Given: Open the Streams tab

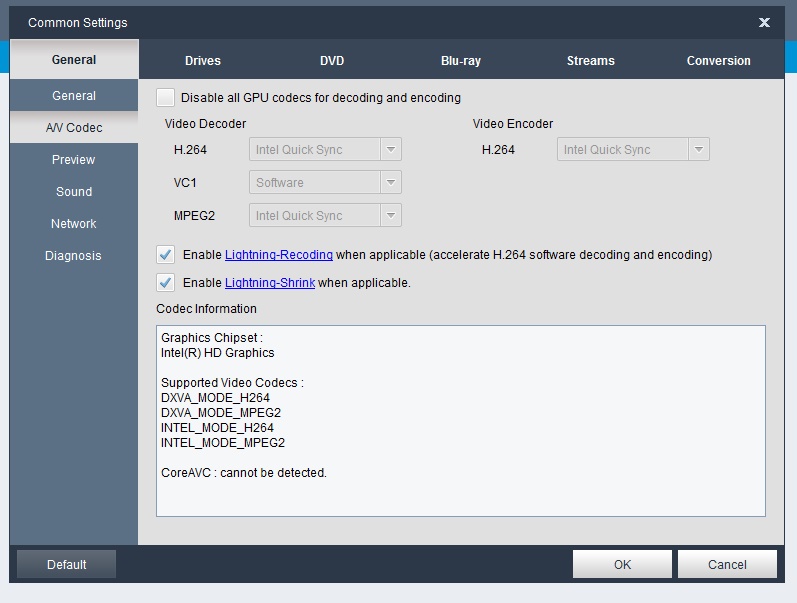Looking at the screenshot, I should 591,61.
